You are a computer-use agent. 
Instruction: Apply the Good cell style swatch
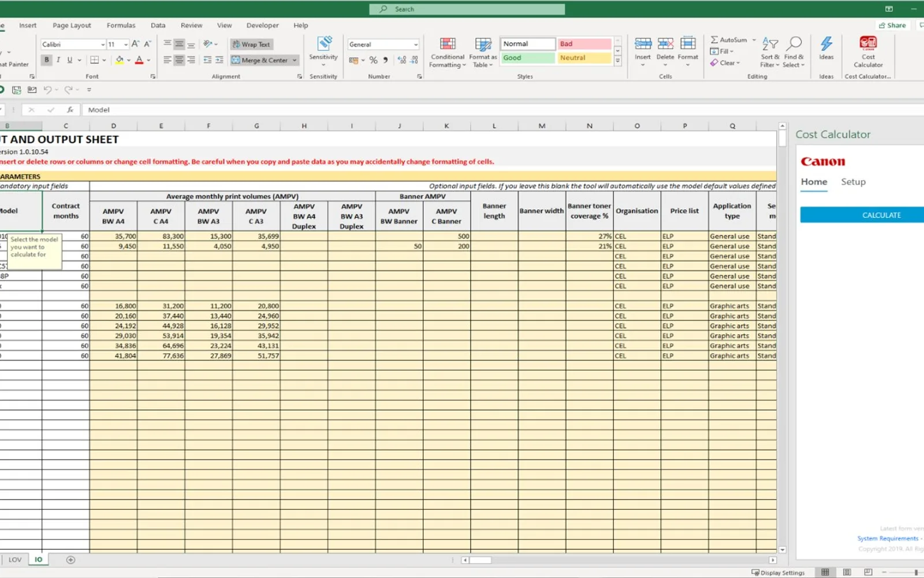[528, 58]
